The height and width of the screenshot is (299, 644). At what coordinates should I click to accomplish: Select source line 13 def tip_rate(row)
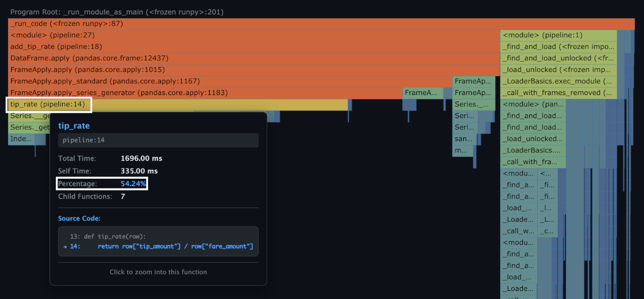tap(108, 236)
